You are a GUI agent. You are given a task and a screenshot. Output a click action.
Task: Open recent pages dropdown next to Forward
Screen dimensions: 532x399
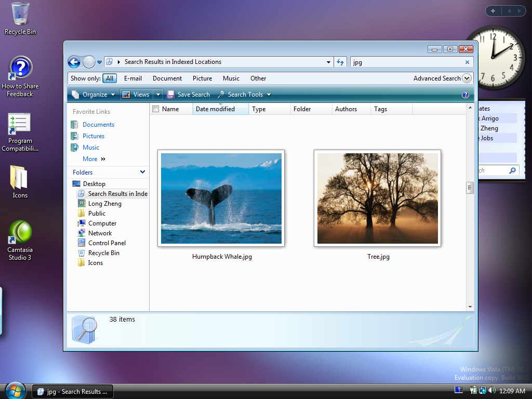pos(99,62)
